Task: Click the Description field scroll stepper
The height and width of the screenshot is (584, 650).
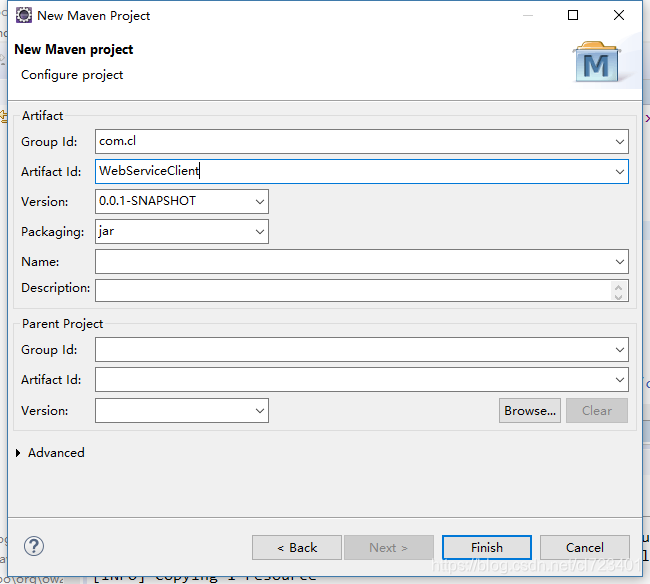Action: point(618,291)
